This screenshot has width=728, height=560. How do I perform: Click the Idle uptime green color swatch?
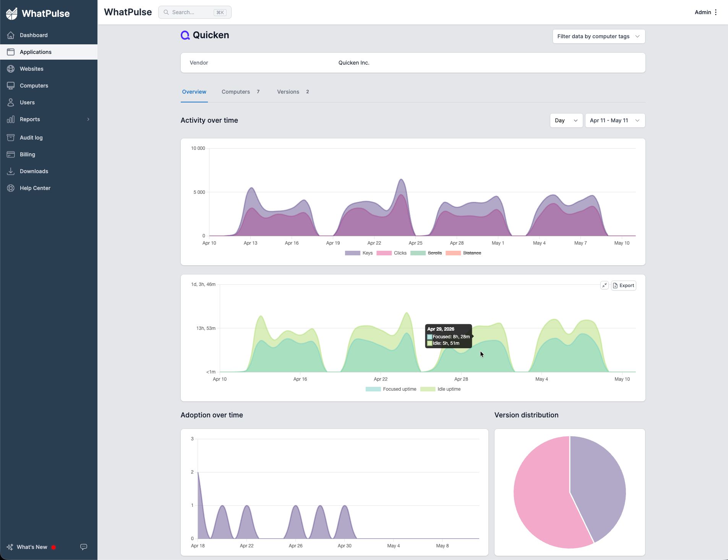point(428,389)
